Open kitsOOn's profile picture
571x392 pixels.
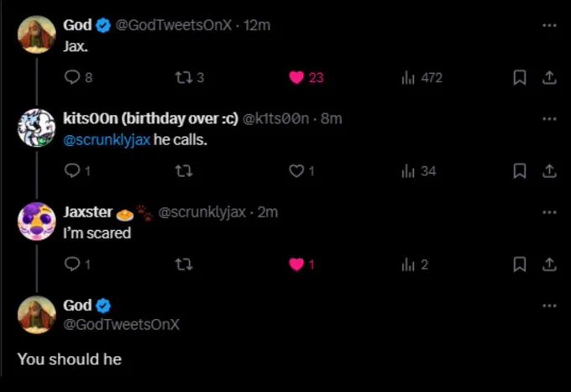tap(36, 128)
